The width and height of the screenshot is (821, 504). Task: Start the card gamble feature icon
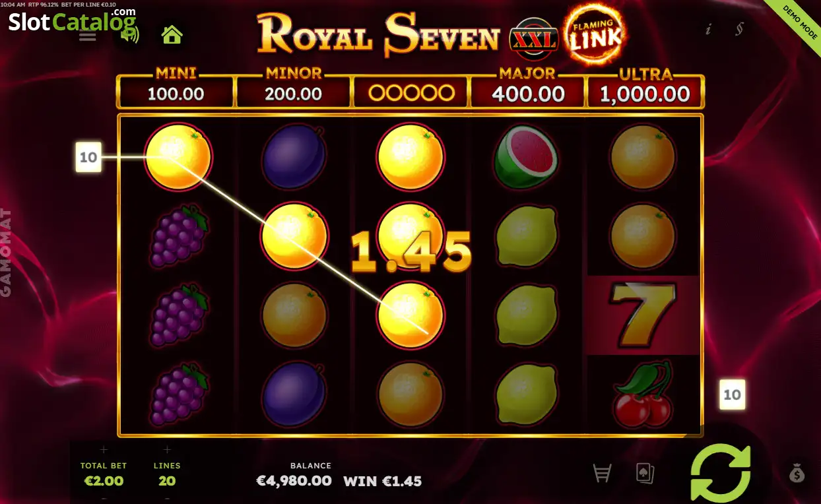coord(644,473)
